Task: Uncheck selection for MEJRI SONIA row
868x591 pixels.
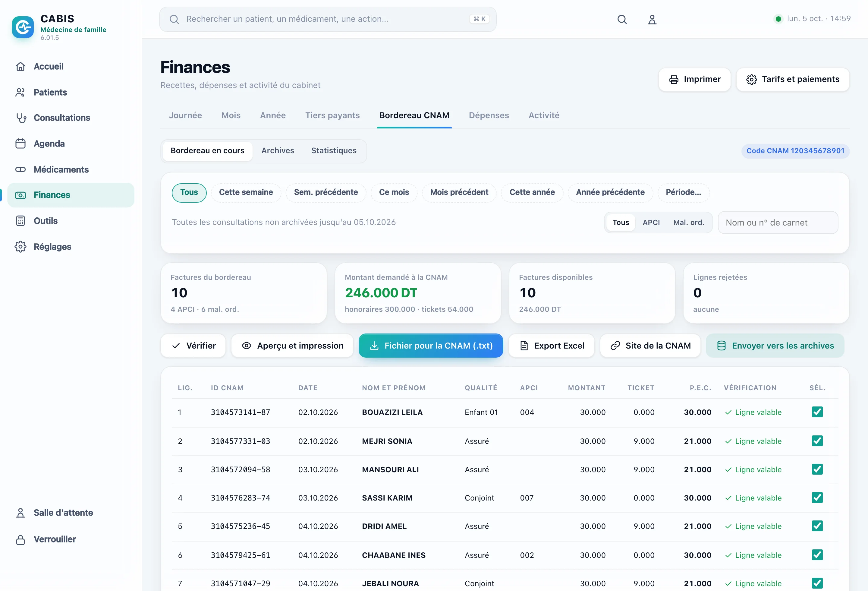Action: point(817,441)
